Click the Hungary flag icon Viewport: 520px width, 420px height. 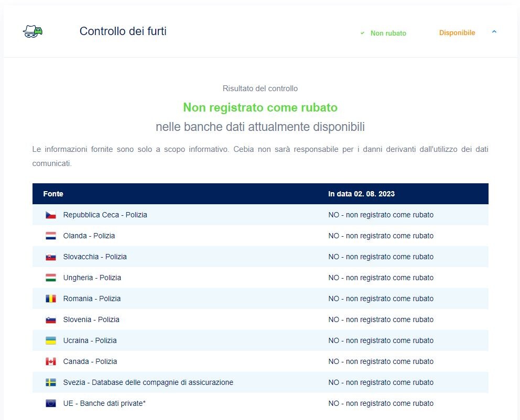coord(51,278)
